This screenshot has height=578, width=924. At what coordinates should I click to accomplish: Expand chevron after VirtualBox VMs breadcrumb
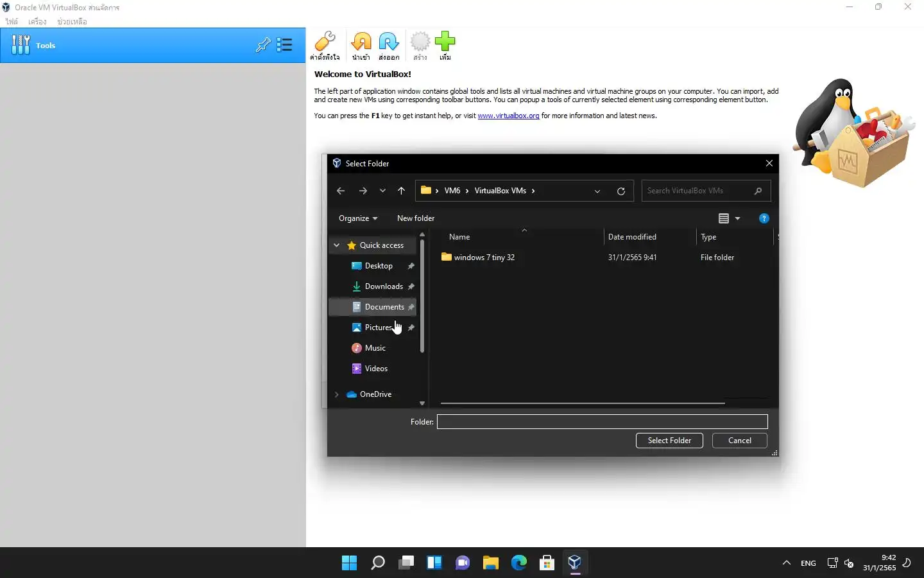(533, 191)
